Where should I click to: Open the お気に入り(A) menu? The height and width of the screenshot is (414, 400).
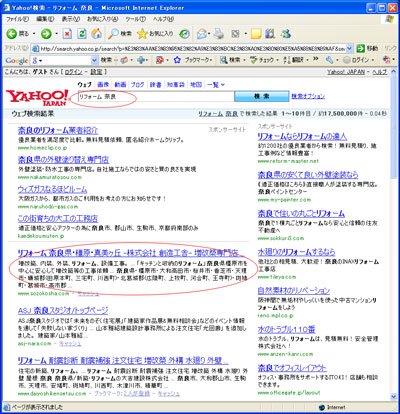tap(103, 19)
